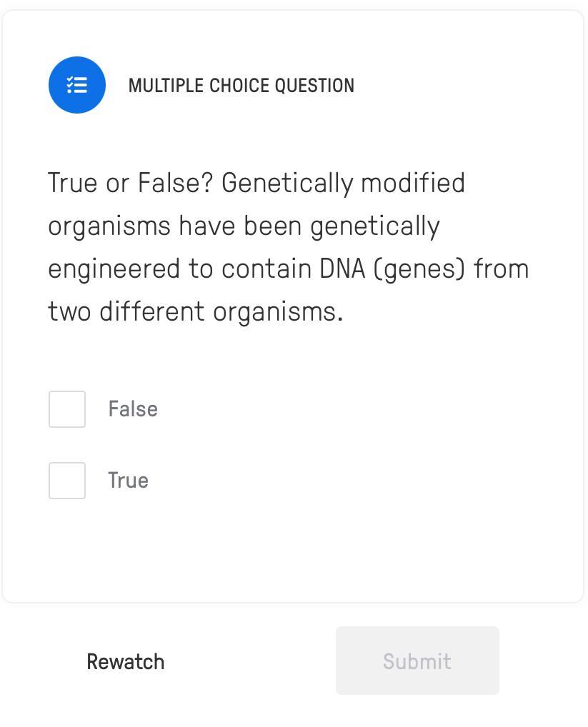Image resolution: width=588 pixels, height=727 pixels.
Task: Click the blue checklist question icon
Action: [x=77, y=85]
